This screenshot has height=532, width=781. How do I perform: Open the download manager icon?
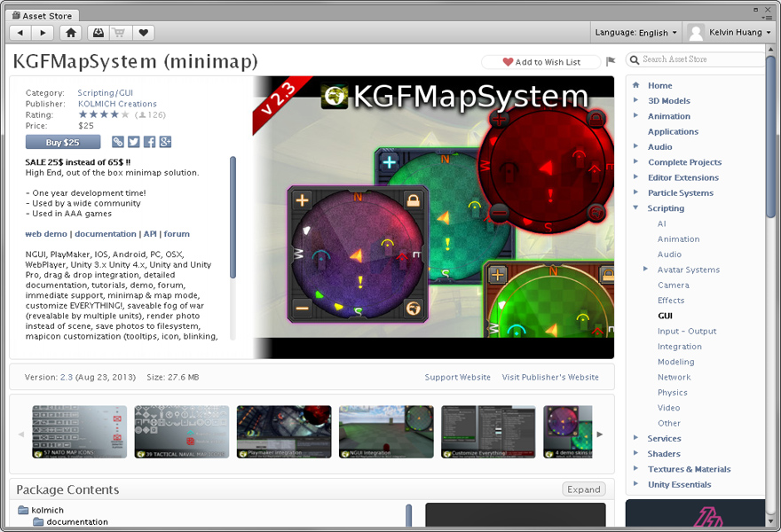tap(99, 33)
